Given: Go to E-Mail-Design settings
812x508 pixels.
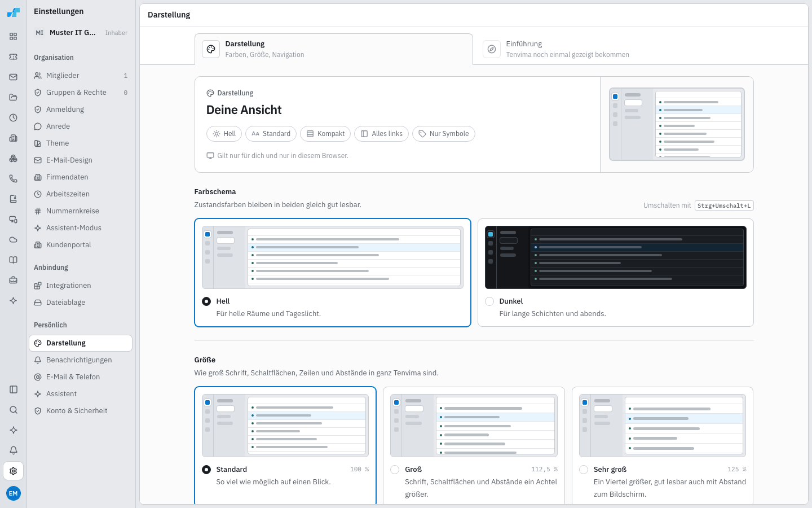Looking at the screenshot, I should 81,160.
